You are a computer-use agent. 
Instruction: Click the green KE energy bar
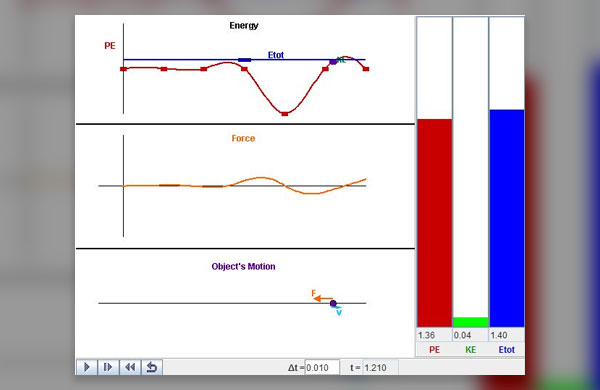click(x=471, y=322)
